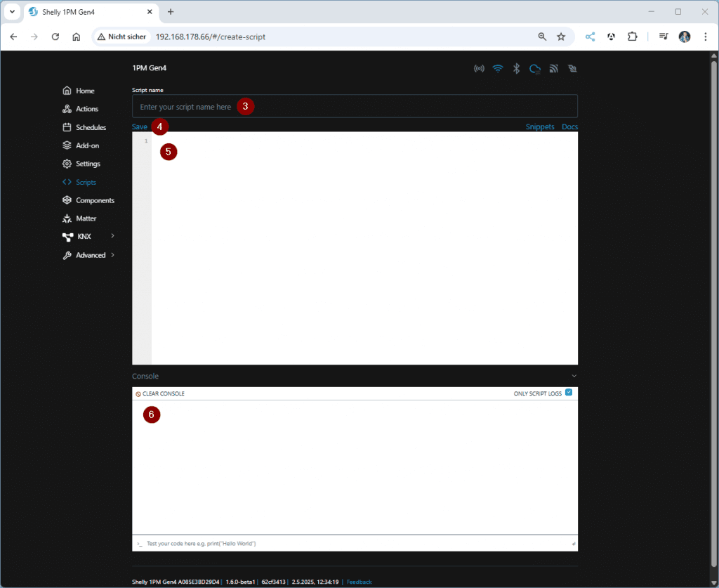Open Settings via the gear icon
The image size is (719, 588).
(66, 164)
